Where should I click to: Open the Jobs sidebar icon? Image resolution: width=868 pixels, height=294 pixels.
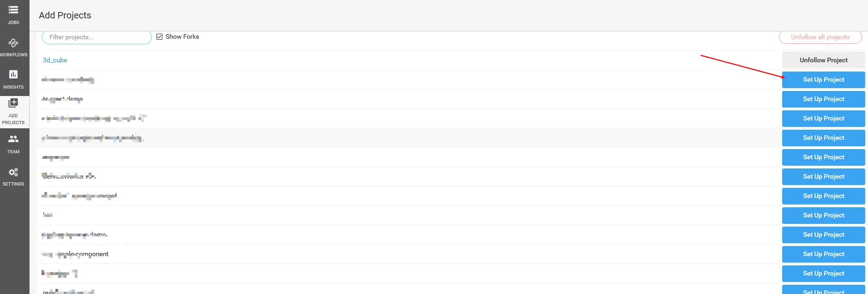pos(13,10)
